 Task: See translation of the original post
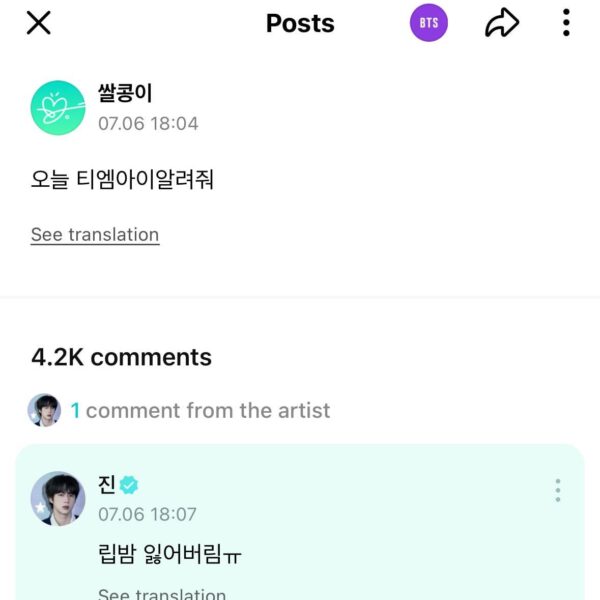[95, 235]
